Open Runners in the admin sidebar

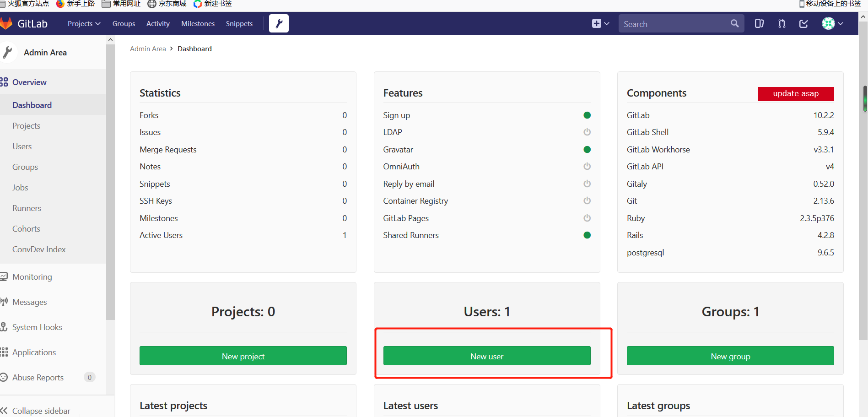[27, 208]
